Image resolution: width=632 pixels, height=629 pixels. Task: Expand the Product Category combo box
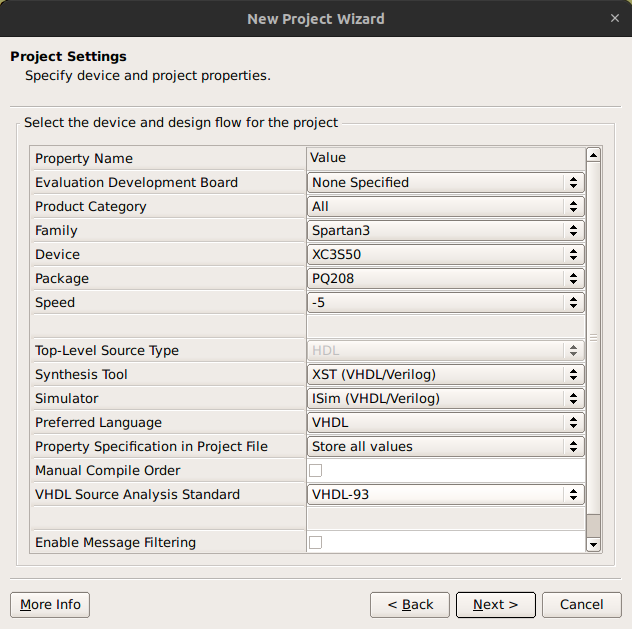(x=445, y=206)
